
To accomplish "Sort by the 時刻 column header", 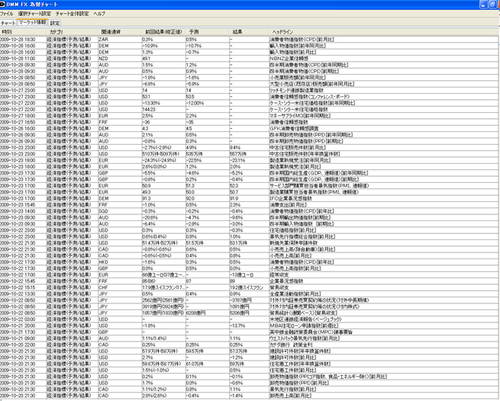I will (23, 32).
